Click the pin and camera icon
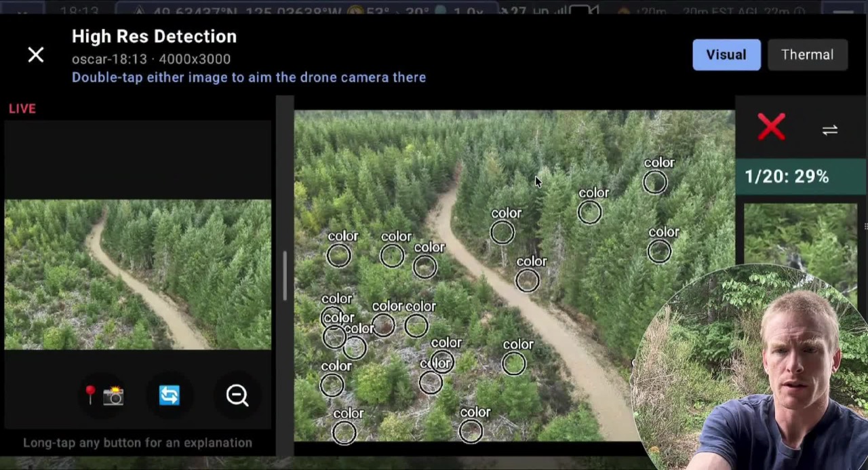Image resolution: width=868 pixels, height=470 pixels. coord(104,395)
